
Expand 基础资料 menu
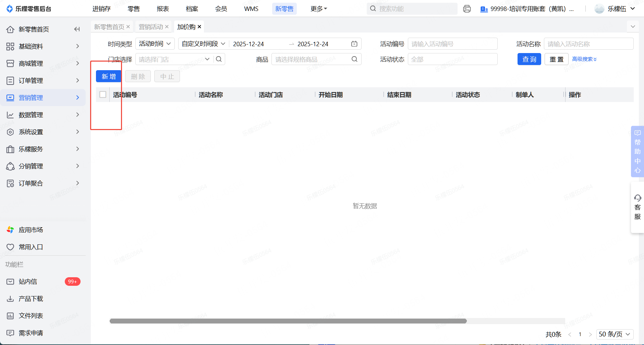click(43, 47)
